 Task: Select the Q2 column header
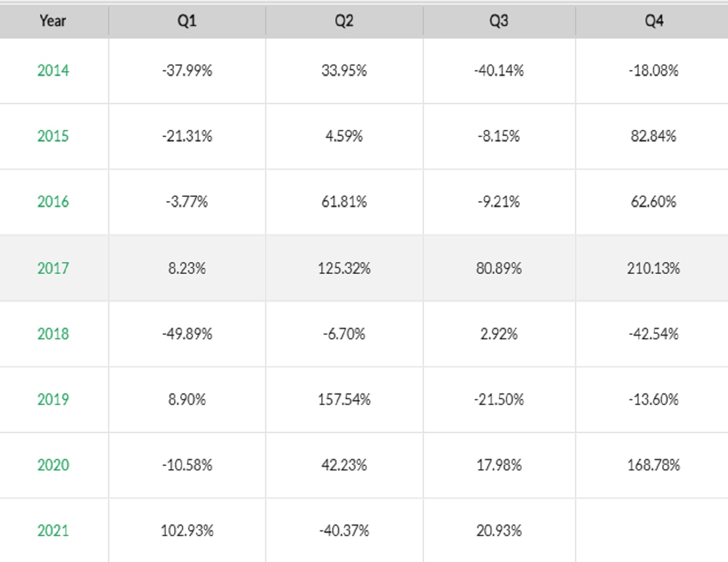tap(344, 21)
